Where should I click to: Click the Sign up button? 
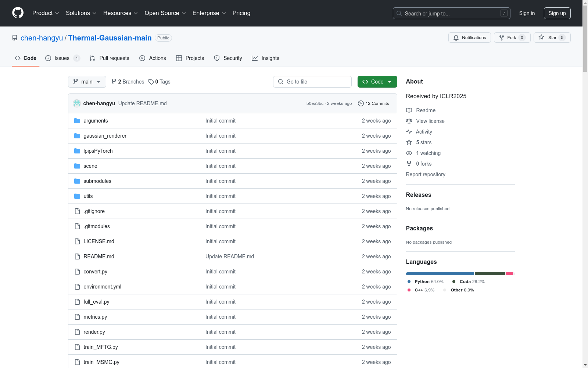tap(557, 13)
